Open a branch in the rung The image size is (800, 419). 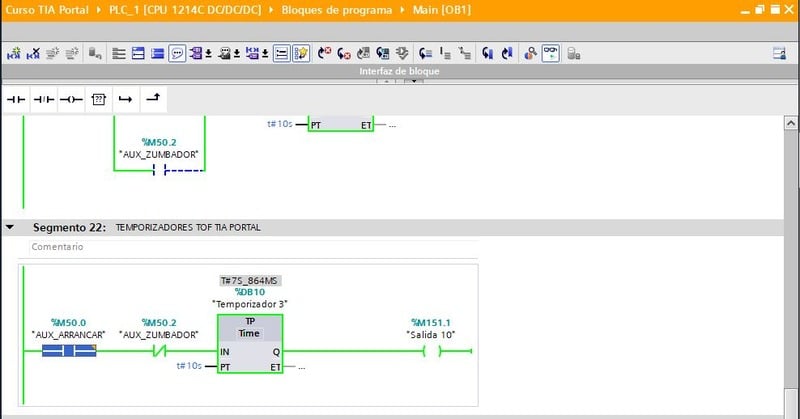pos(125,100)
